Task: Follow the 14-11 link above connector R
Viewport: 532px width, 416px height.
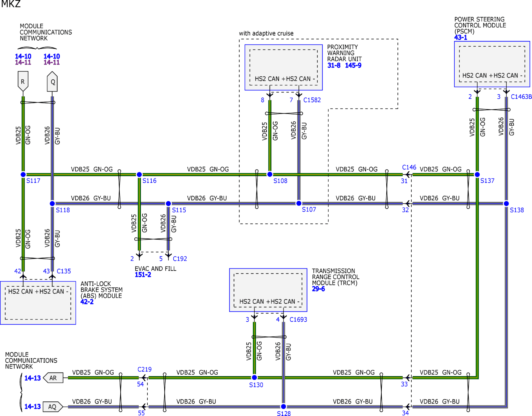Action: click(23, 62)
